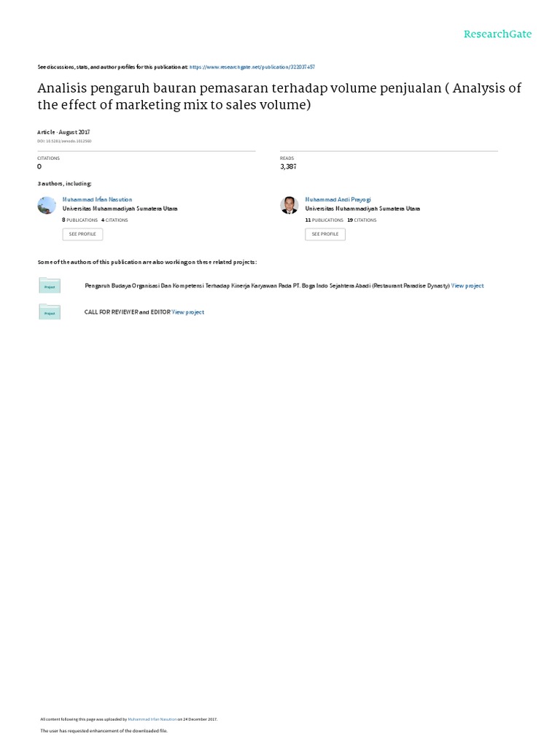Click the ResearchGate logo
The width and height of the screenshot is (560, 747).
[x=498, y=34]
